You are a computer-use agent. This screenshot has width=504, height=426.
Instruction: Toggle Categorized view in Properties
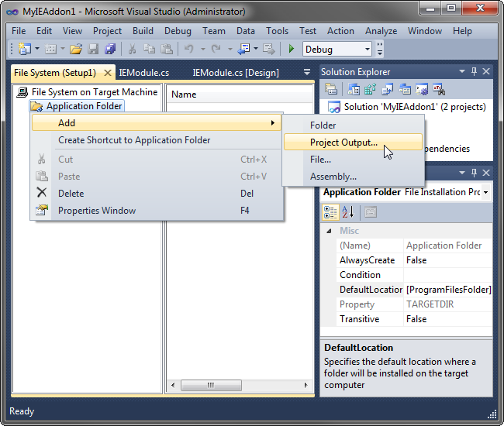[x=330, y=212]
